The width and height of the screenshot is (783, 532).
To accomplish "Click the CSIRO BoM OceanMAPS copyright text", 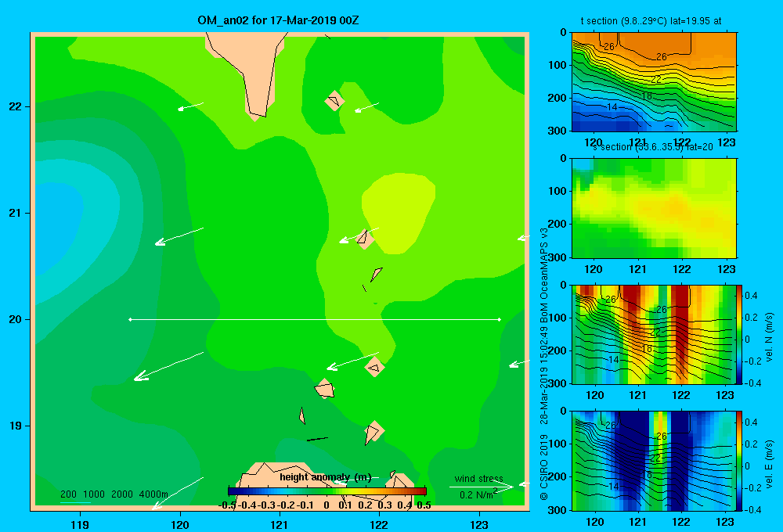I will (544, 364).
